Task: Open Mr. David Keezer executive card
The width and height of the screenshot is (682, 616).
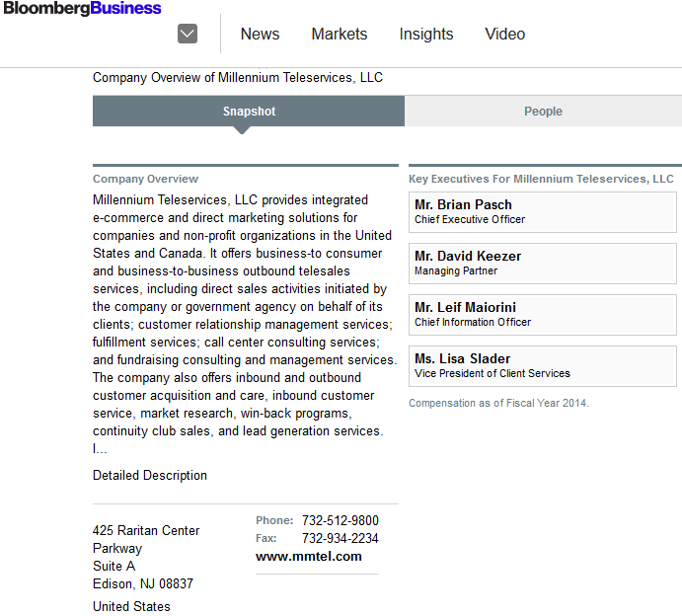Action: pyautogui.click(x=543, y=264)
